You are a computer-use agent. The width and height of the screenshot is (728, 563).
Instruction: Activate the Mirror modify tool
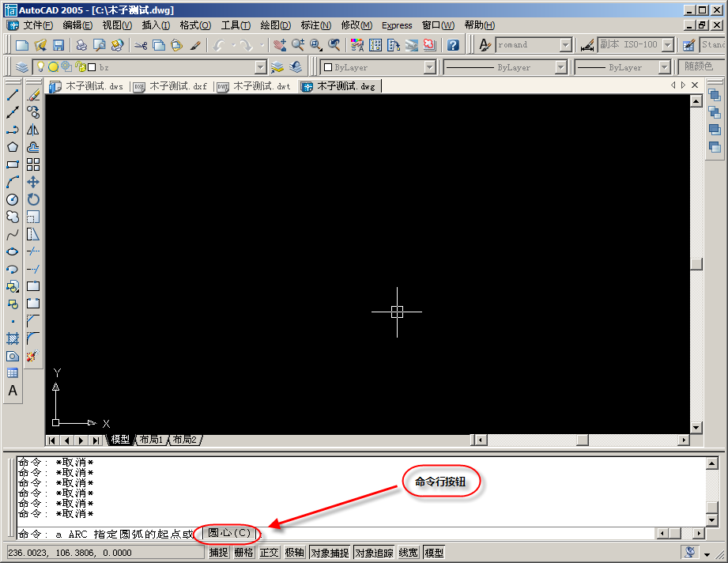(x=33, y=130)
